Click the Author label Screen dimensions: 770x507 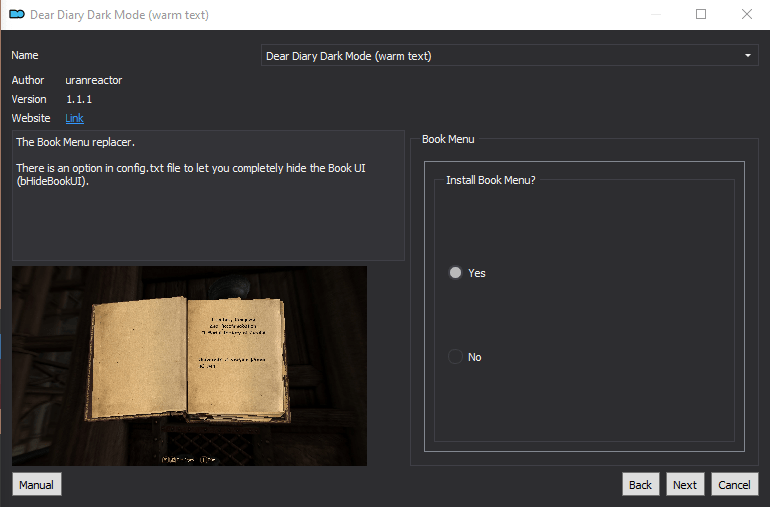click(28, 80)
